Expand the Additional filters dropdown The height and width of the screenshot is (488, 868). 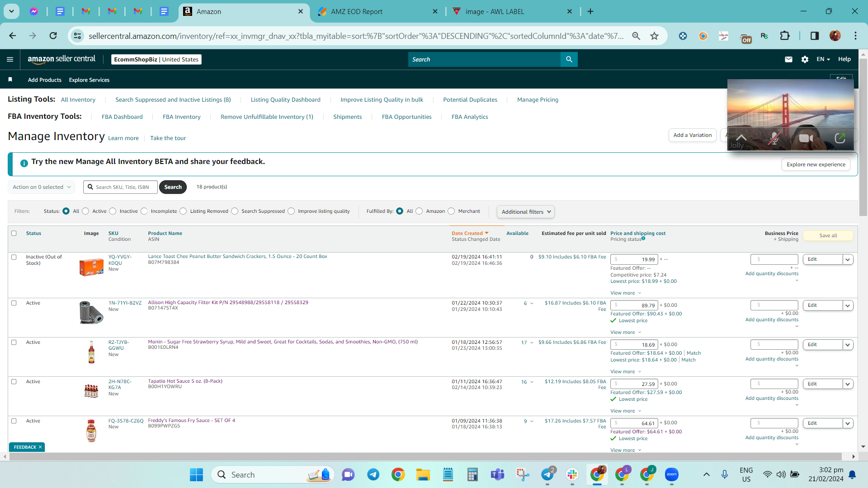[x=526, y=211]
